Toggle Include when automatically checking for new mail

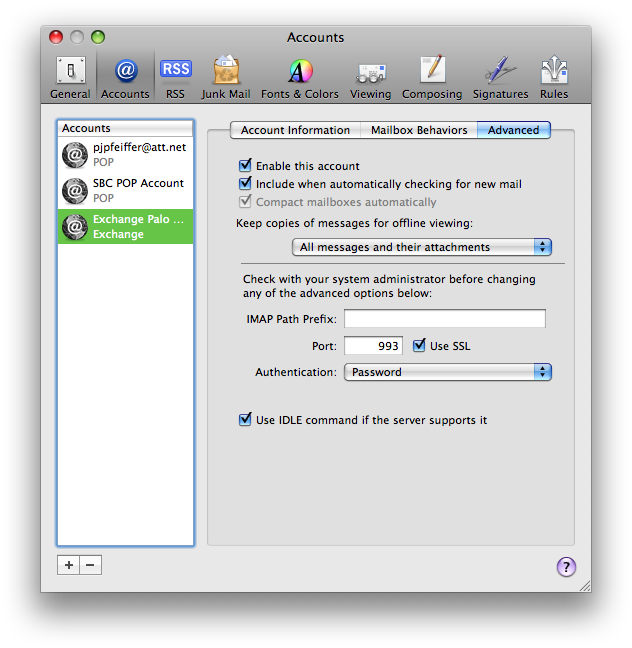(245, 184)
